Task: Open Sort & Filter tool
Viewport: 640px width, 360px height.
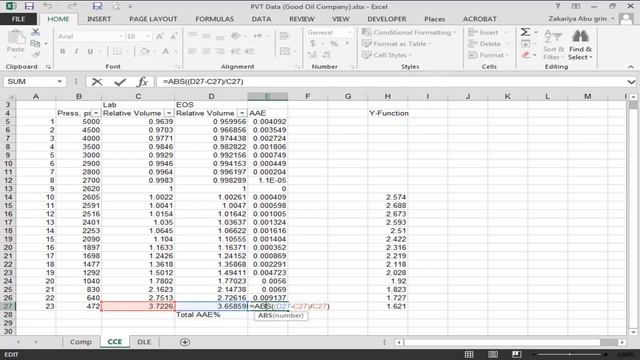Action: (x=553, y=44)
